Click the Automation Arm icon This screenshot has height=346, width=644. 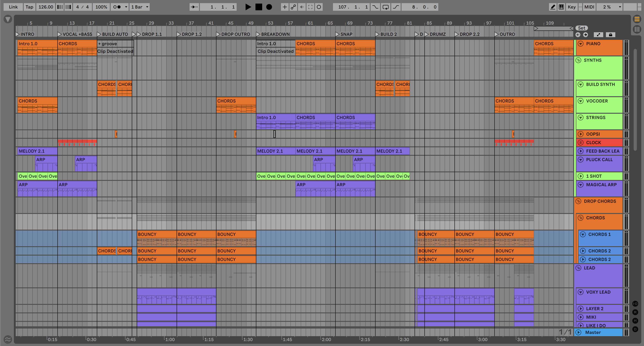[293, 7]
